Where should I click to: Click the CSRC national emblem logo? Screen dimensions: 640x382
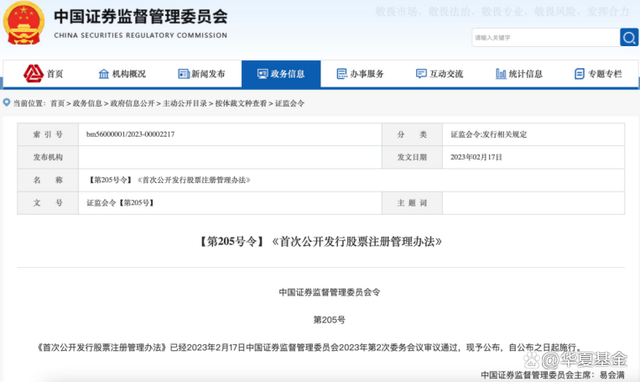pyautogui.click(x=24, y=24)
